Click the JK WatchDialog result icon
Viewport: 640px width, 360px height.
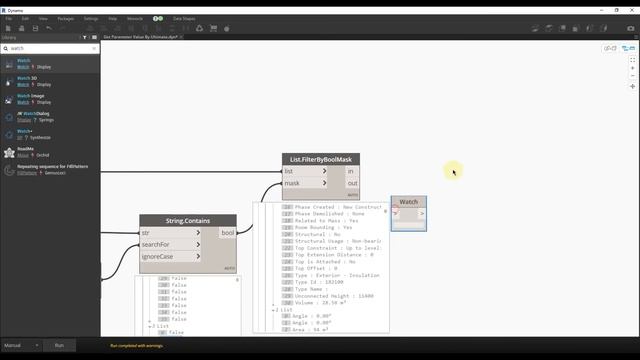pyautogui.click(x=9, y=117)
